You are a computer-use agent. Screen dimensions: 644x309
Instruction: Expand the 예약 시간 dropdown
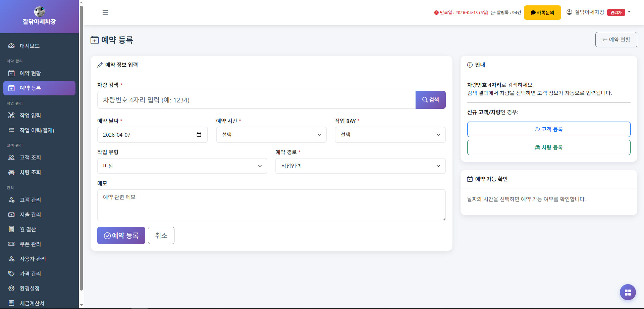(271, 135)
